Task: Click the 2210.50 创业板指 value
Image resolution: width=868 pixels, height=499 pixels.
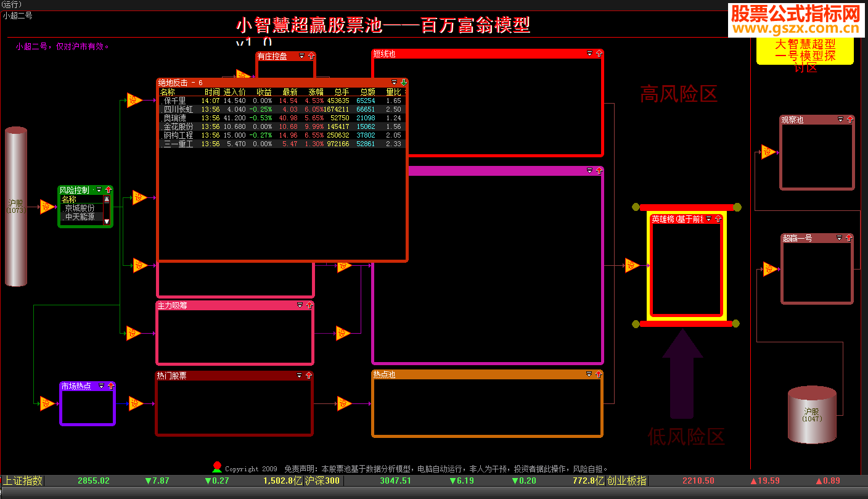Action: pos(698,480)
